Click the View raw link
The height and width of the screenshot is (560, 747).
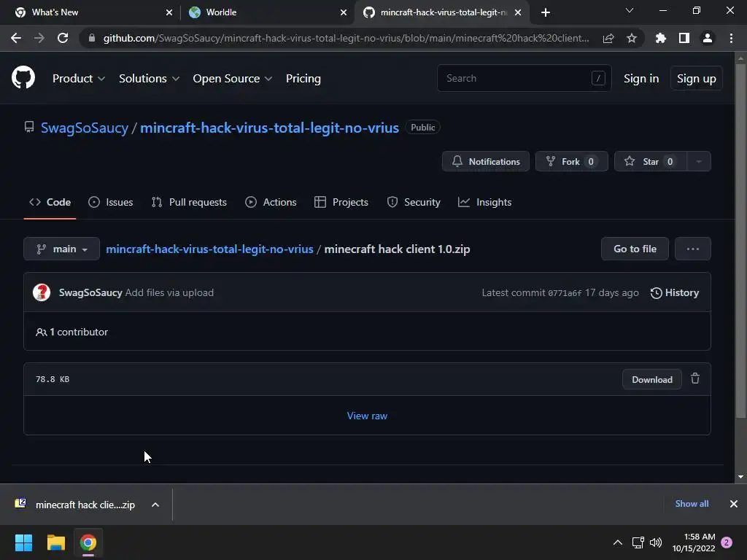(367, 416)
